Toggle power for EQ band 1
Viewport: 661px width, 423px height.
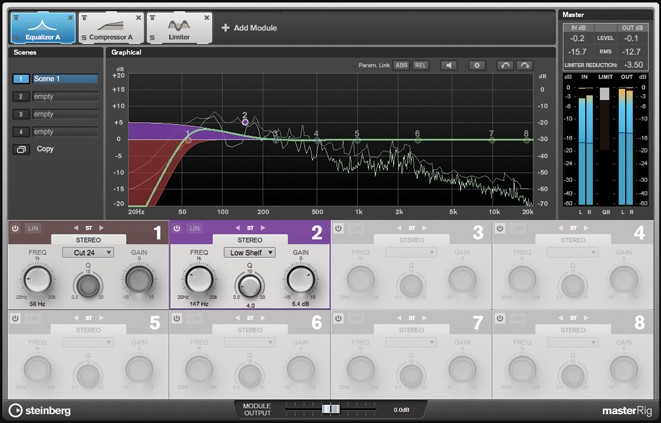click(15, 228)
